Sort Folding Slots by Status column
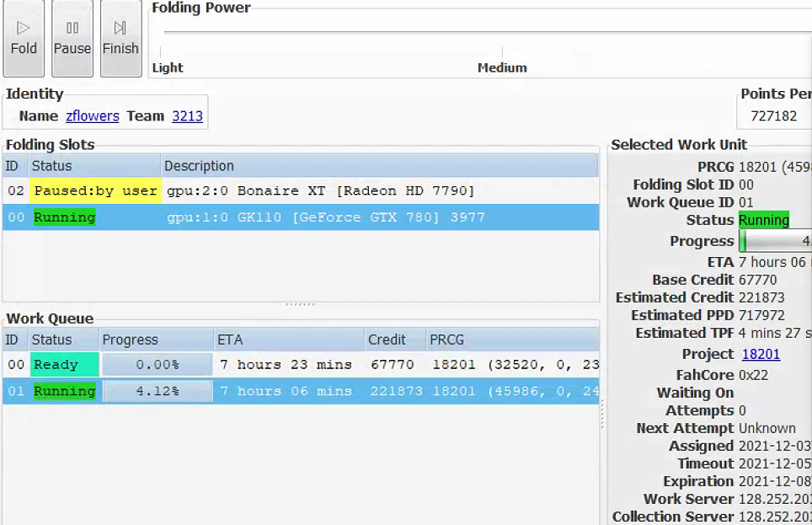The height and width of the screenshot is (525, 812). click(95, 166)
